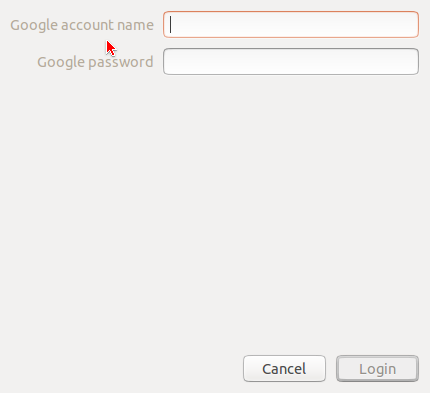Click the empty area below the password field
Screen dimensions: 430x393
pos(215,213)
